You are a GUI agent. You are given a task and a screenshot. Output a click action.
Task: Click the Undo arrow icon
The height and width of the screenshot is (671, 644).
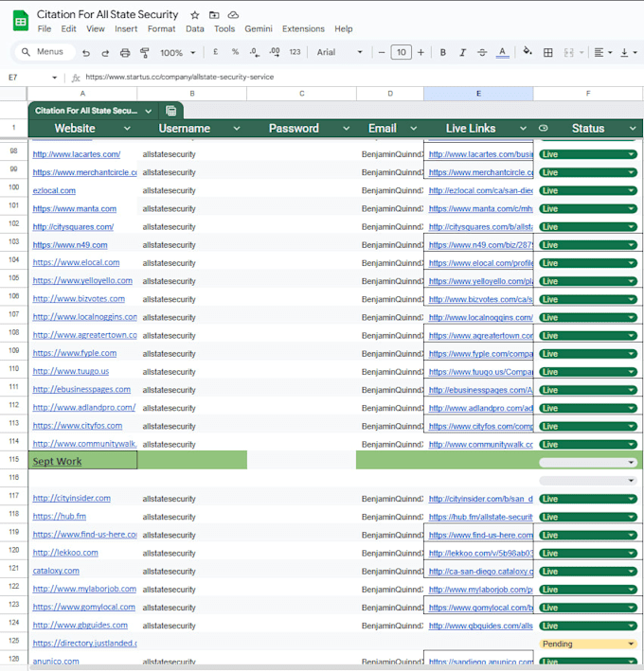click(86, 53)
